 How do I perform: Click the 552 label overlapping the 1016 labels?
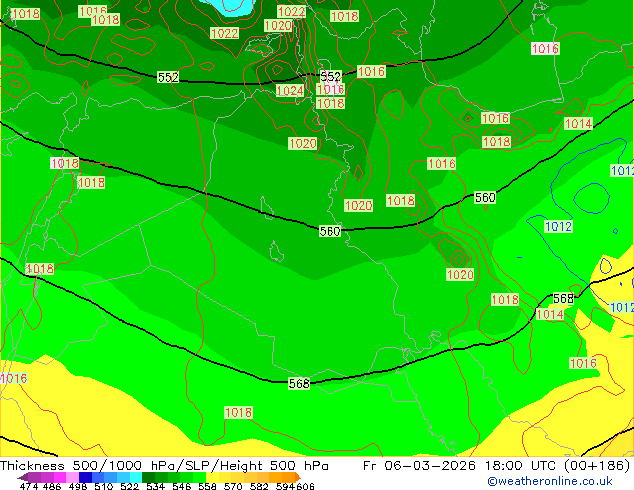330,76
